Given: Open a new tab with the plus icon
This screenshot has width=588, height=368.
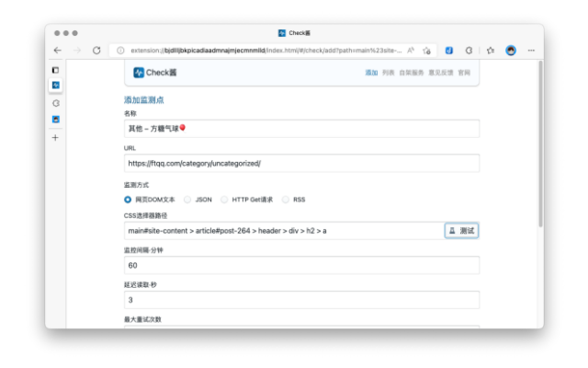Looking at the screenshot, I should 55,138.
